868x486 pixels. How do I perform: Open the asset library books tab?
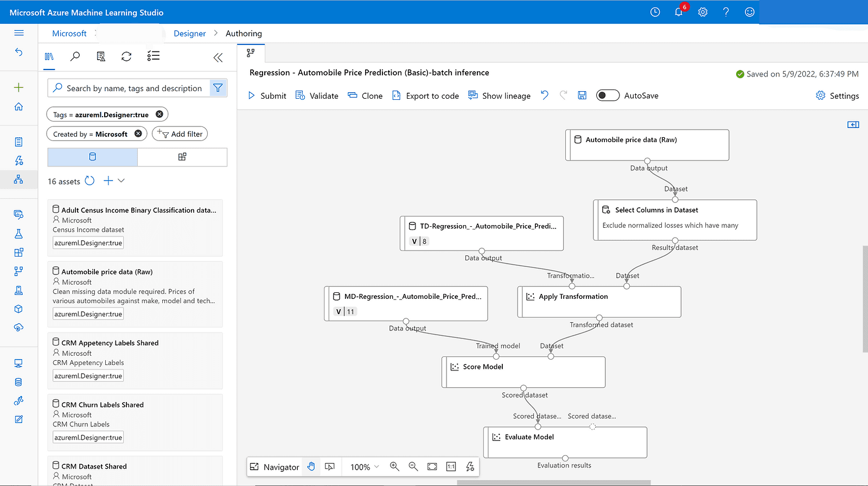click(49, 56)
